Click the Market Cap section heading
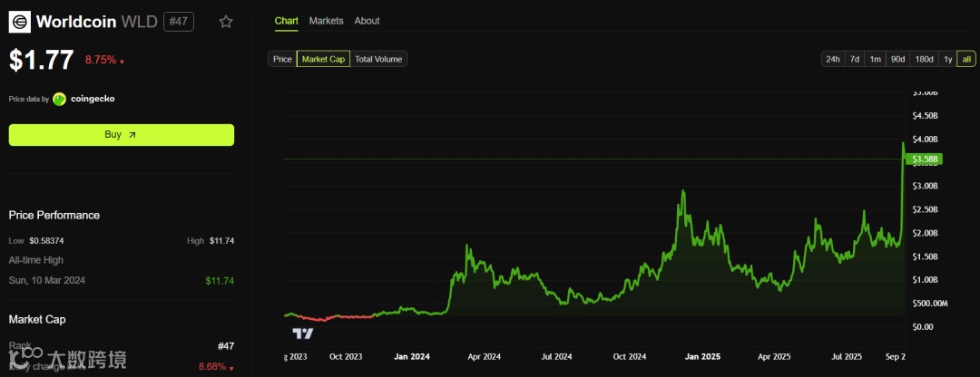 pos(37,320)
